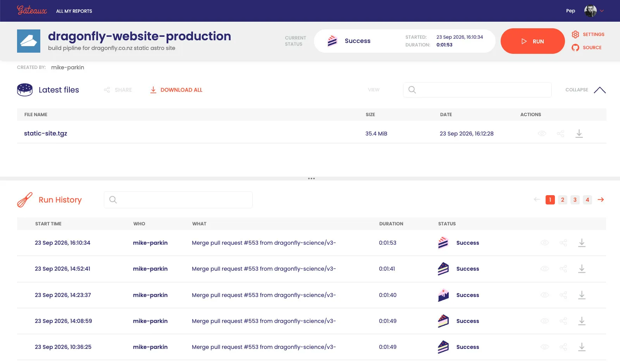Share the 14:23:37 run
The height and width of the screenshot is (364, 620).
tap(563, 295)
